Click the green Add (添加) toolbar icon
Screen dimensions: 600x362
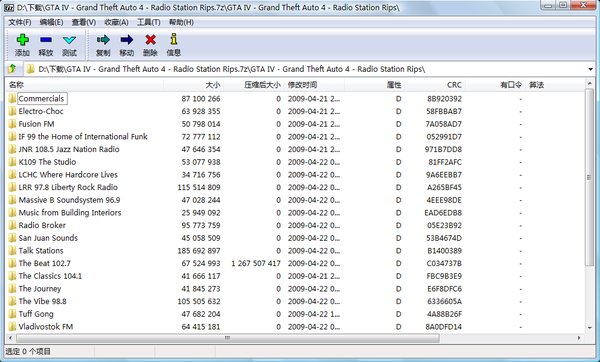point(23,40)
